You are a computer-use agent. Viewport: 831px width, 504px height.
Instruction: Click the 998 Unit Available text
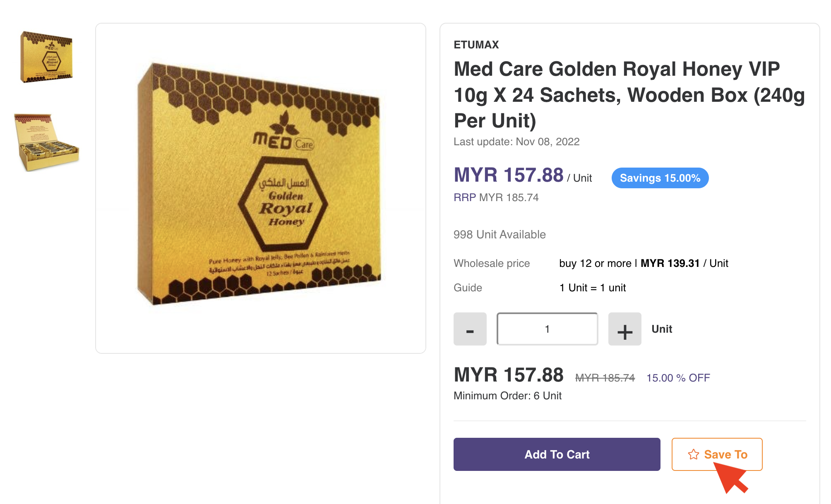(x=500, y=235)
